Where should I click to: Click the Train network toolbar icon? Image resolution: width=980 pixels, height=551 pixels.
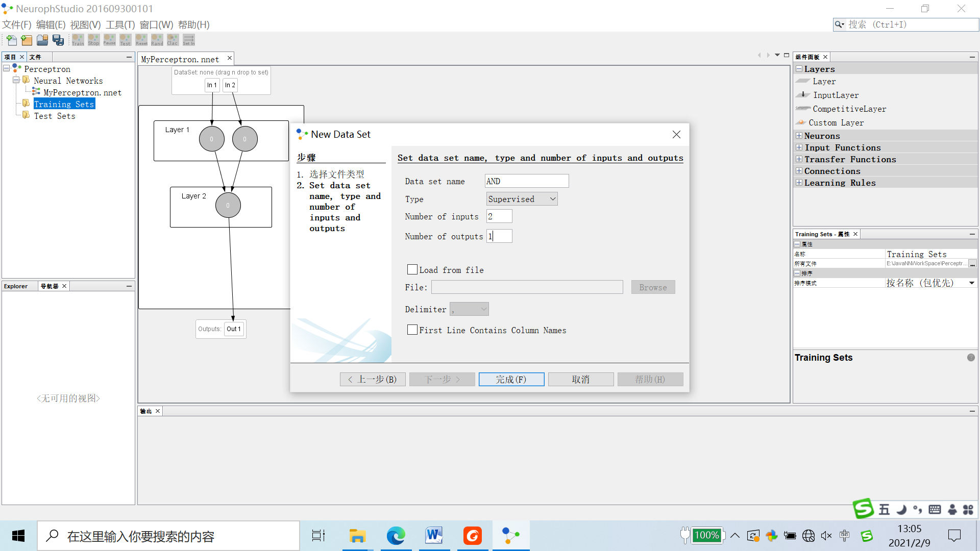(78, 40)
